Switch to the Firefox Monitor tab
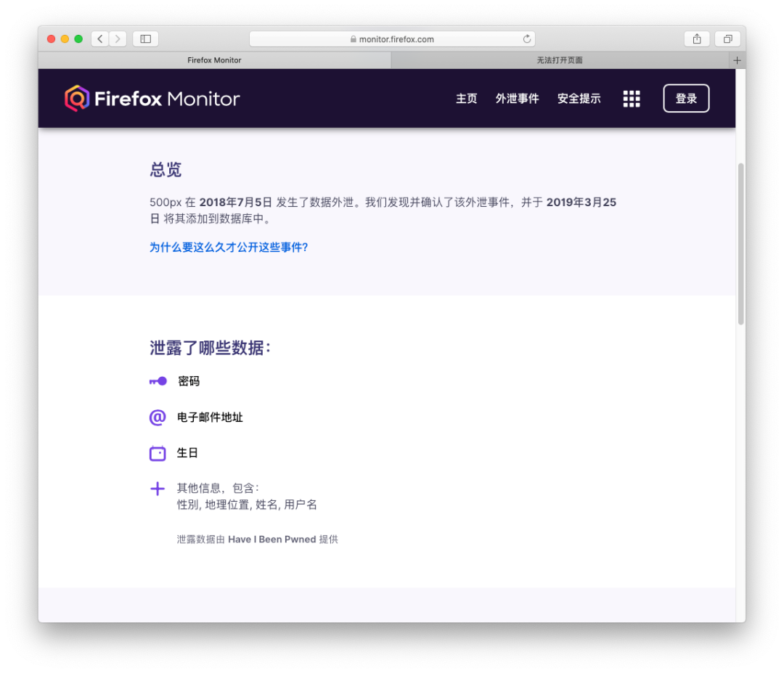 pyautogui.click(x=214, y=60)
